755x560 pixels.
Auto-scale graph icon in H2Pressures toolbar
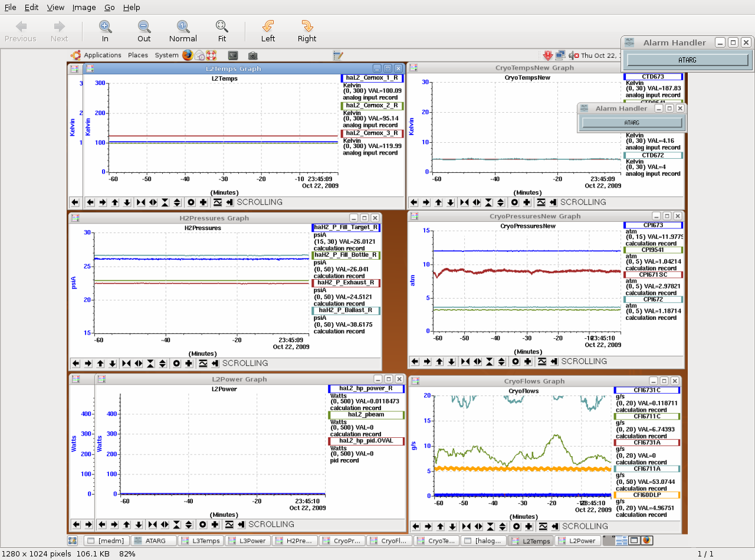[x=203, y=363]
